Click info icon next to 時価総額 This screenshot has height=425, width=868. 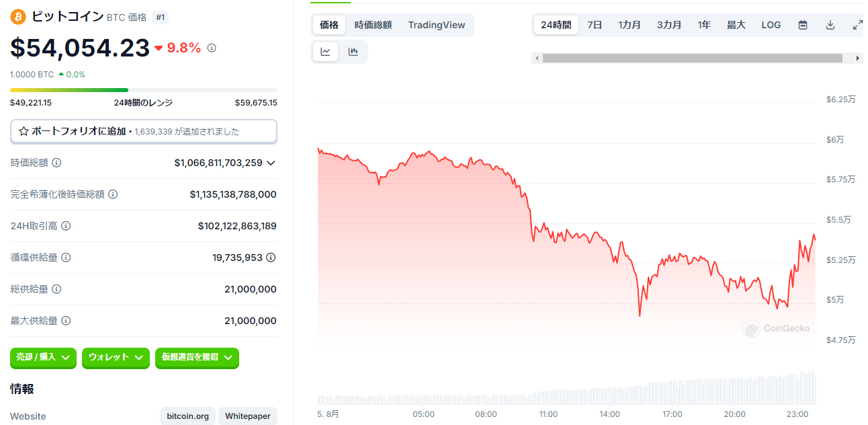pos(56,163)
